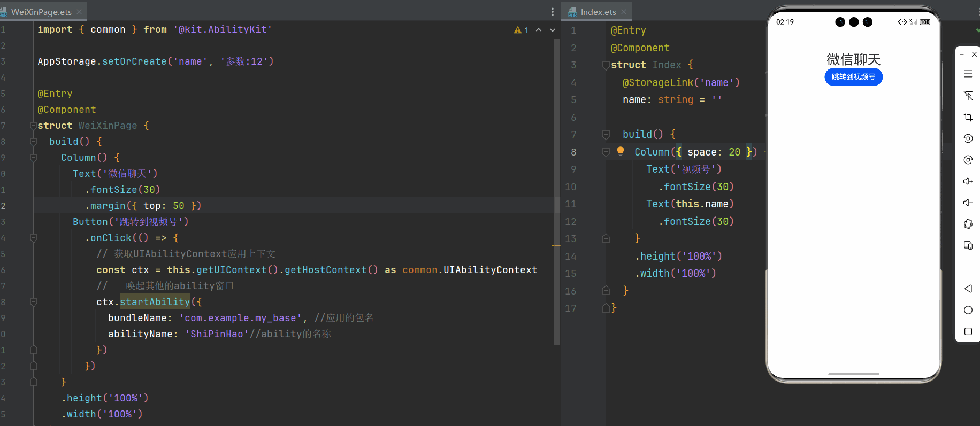Click the UIAbilityContext type name
This screenshot has width=980, height=426.
(490, 270)
